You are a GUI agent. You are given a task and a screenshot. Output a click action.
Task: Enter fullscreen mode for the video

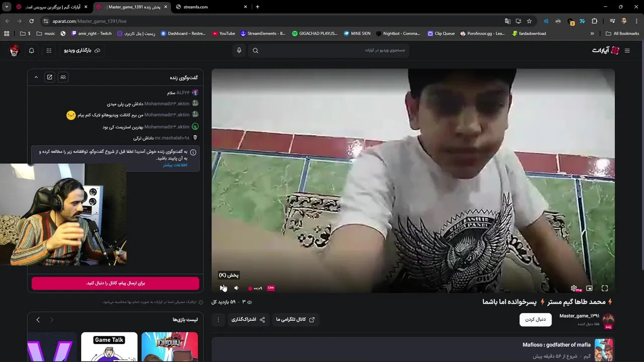pyautogui.click(x=605, y=288)
